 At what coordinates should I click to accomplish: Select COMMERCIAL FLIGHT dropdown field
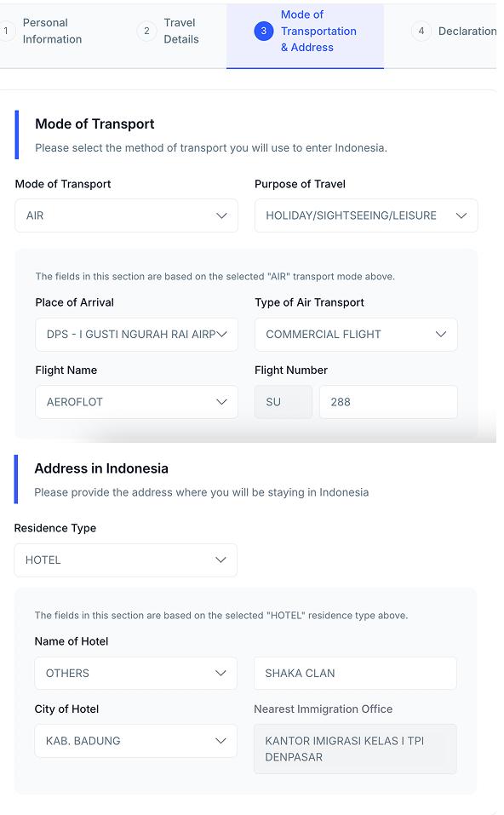pyautogui.click(x=356, y=334)
